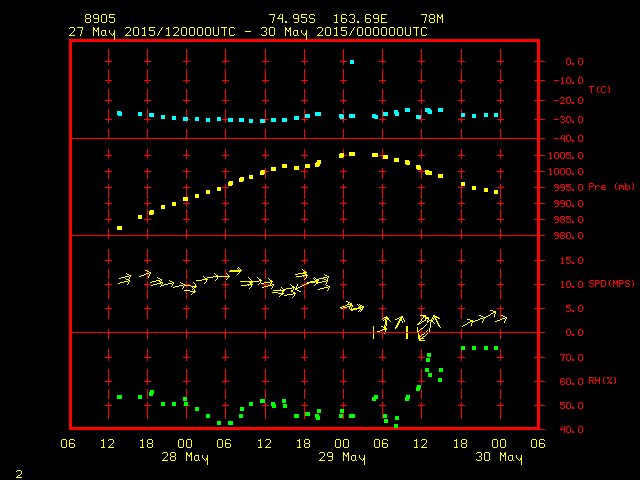
Task: Click the T(C) temperature axis label
Action: coord(600,89)
